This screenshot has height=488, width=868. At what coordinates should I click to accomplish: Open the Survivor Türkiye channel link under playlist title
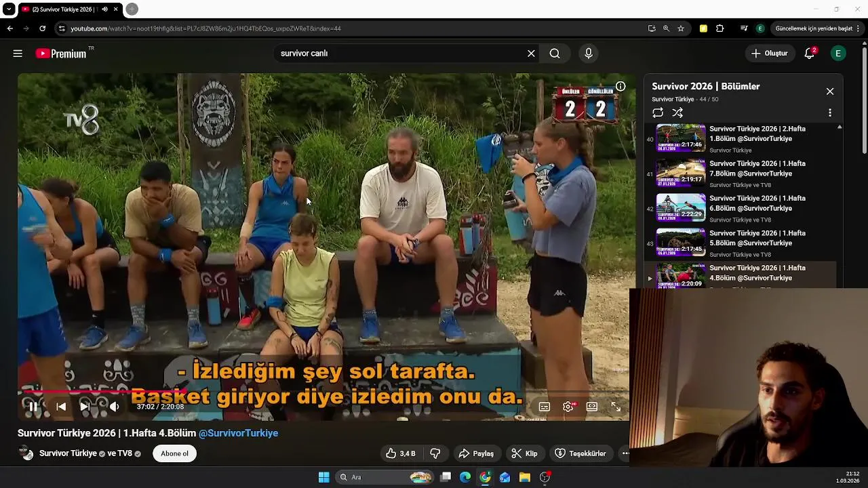[x=673, y=100]
